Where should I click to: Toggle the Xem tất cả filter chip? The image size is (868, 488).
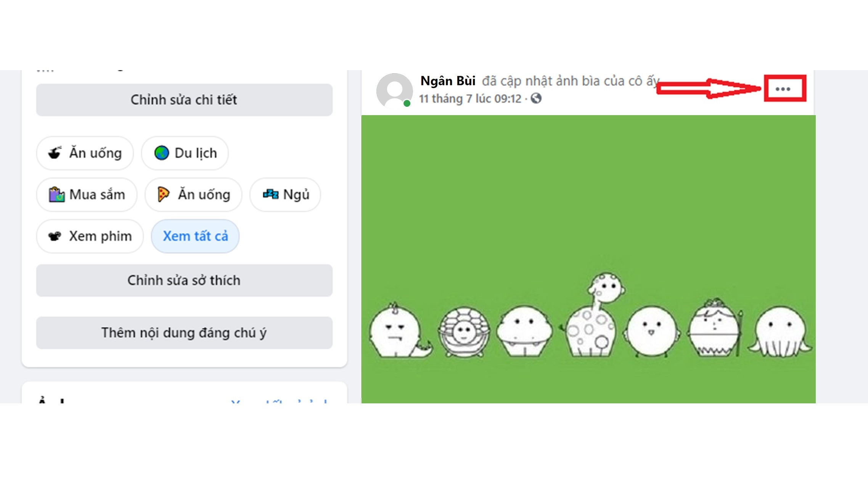195,236
